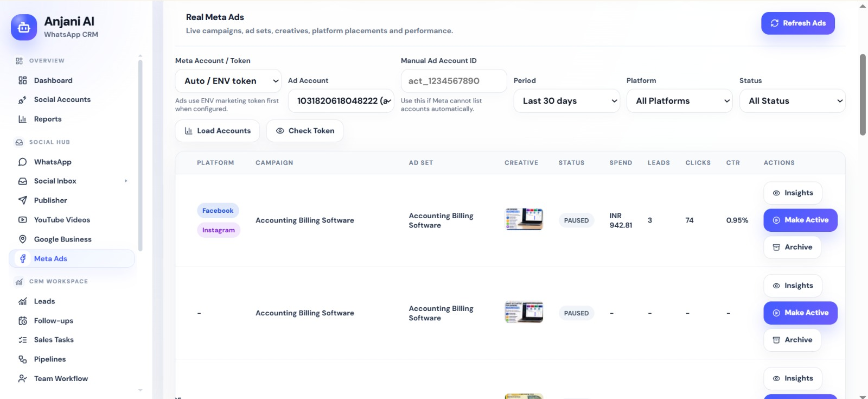The image size is (868, 399).
Task: Click the Social Inbox tray icon
Action: [x=22, y=181]
